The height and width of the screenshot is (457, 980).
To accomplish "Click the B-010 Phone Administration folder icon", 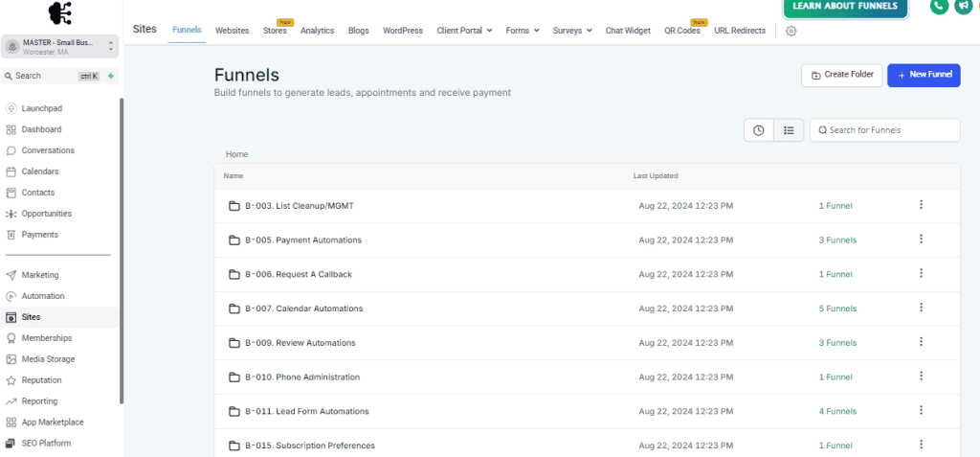I will coord(234,377).
